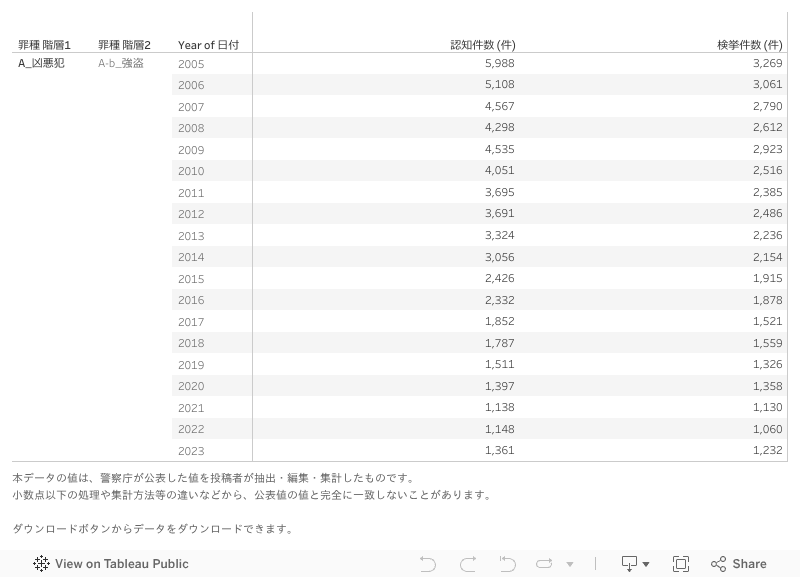Select year 2014 row label
Image resolution: width=800 pixels, height=577 pixels.
pyautogui.click(x=191, y=257)
